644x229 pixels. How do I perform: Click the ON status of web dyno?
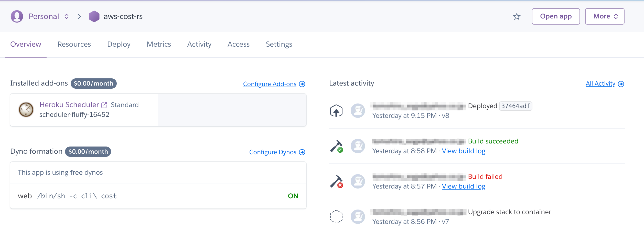coord(293,196)
